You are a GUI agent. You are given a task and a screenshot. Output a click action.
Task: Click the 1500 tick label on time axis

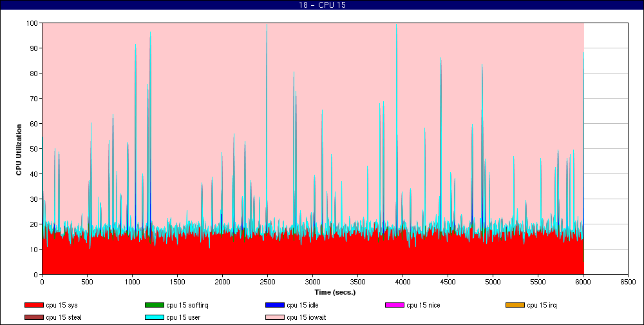coord(177,282)
